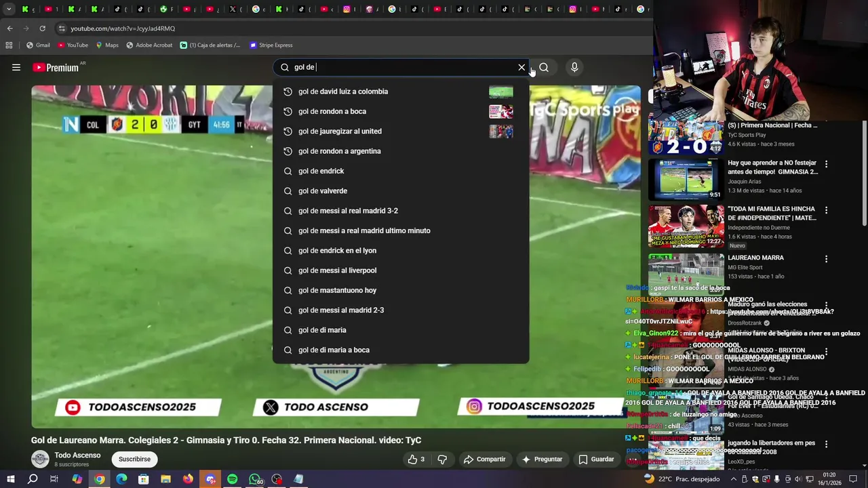Open video thumbnail 'Hay que aprender a NO festejar'

coord(686,180)
